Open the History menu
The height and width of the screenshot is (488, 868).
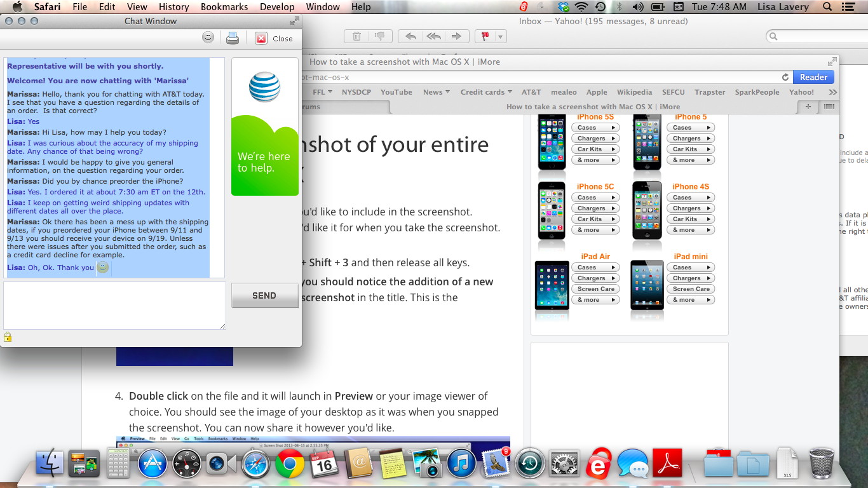click(173, 7)
